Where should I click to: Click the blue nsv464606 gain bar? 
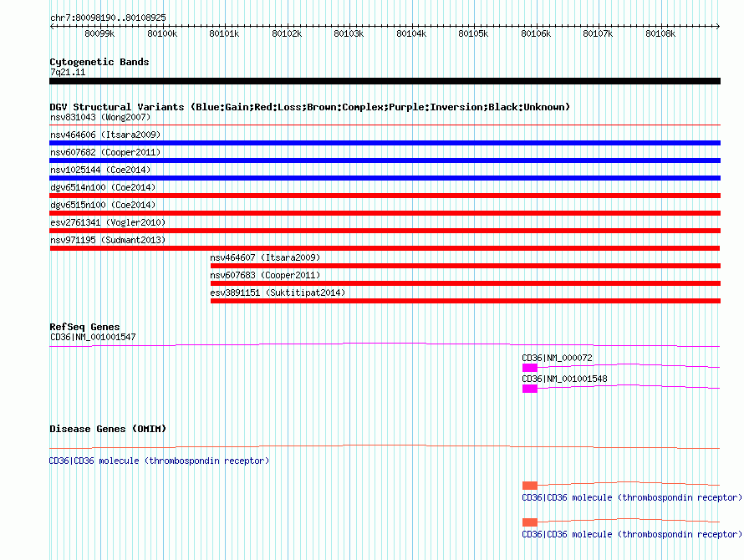point(385,143)
